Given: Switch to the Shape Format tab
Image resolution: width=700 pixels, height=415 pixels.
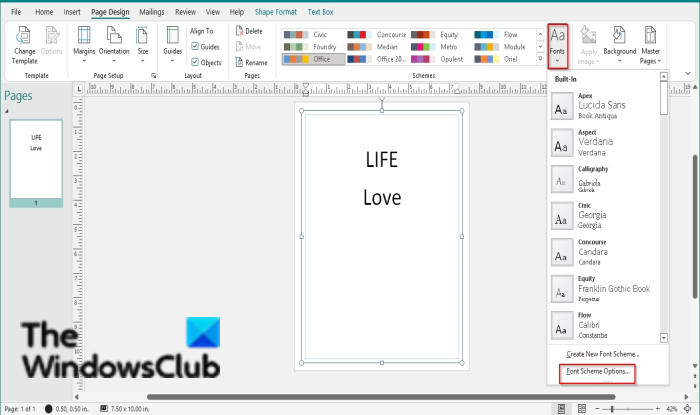Looking at the screenshot, I should pyautogui.click(x=275, y=12).
